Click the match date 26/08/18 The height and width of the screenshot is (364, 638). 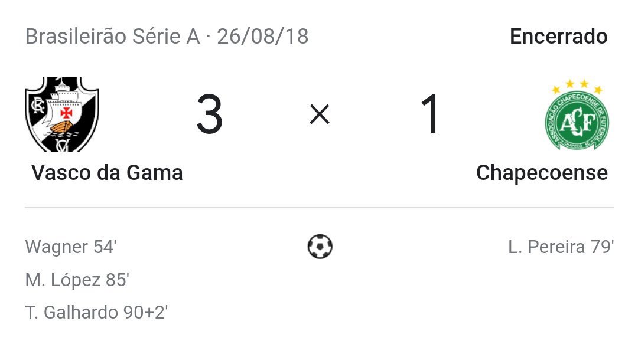click(x=262, y=37)
